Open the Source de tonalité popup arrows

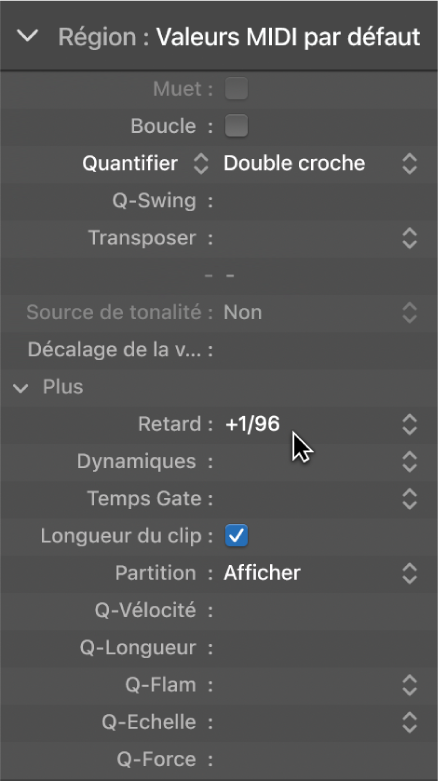coord(409,313)
